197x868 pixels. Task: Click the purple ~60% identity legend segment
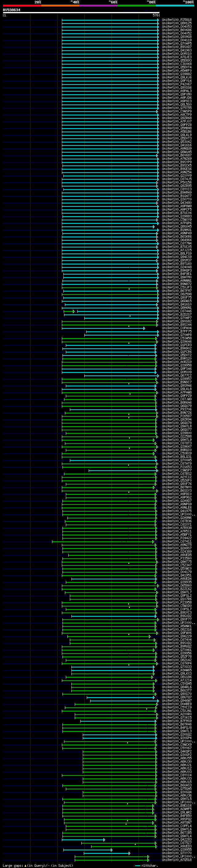(x=99, y=6)
